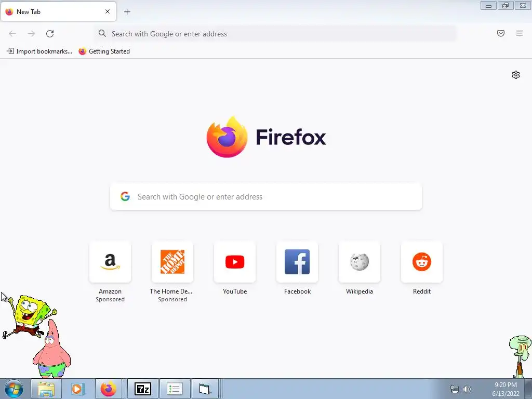Click the address bar search field
This screenshot has height=399, width=532.
tap(275, 34)
